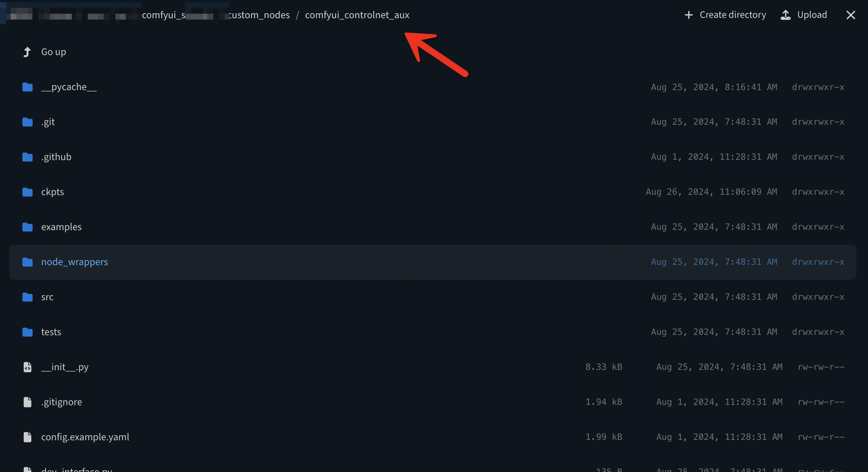The height and width of the screenshot is (472, 868).
Task: Click permissions on the examples row
Action: click(818, 227)
